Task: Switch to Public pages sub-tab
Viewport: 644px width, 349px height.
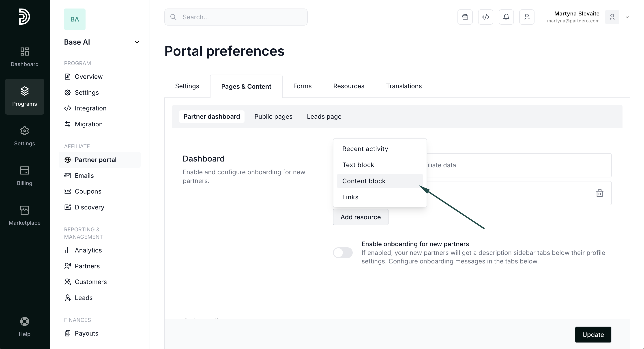Action: pyautogui.click(x=273, y=116)
